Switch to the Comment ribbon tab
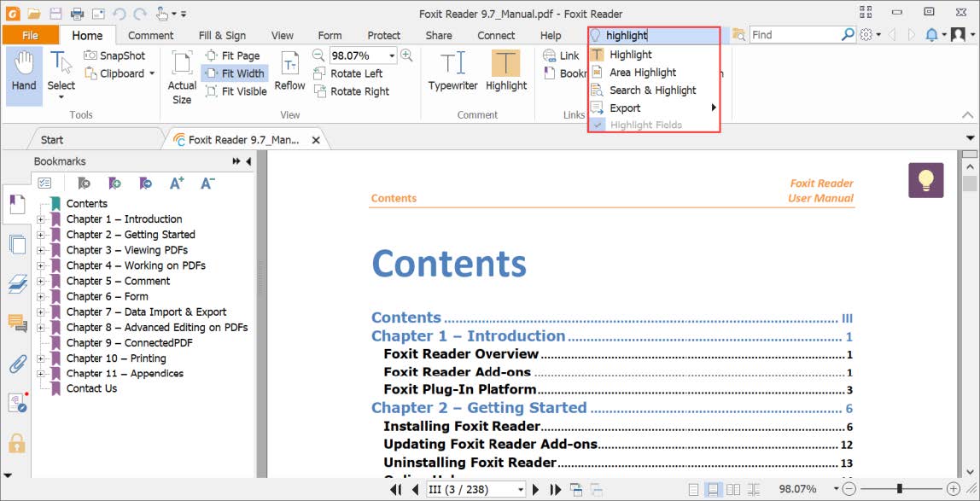 click(150, 36)
